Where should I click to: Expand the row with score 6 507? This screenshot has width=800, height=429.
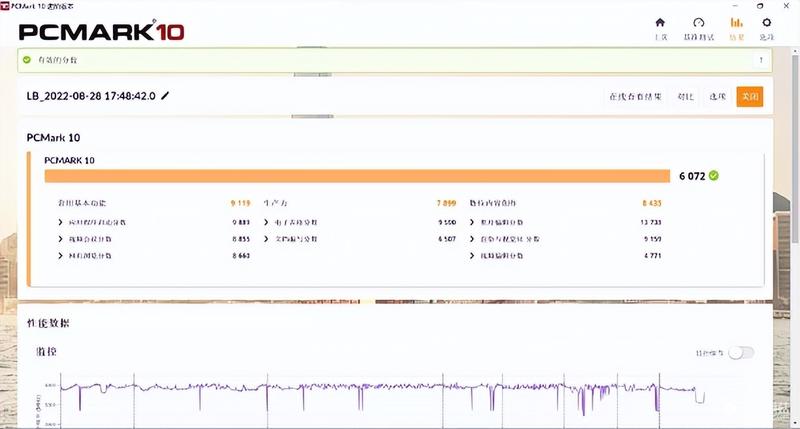266,239
